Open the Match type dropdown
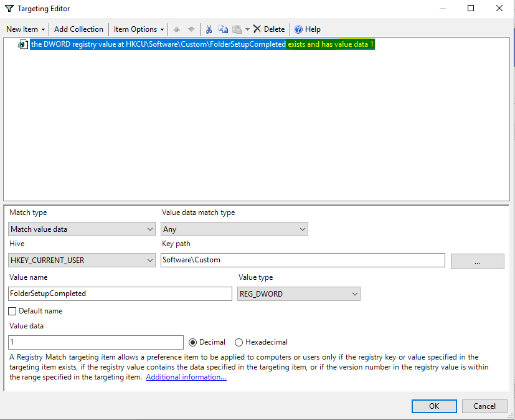The image size is (515, 420). [82, 229]
